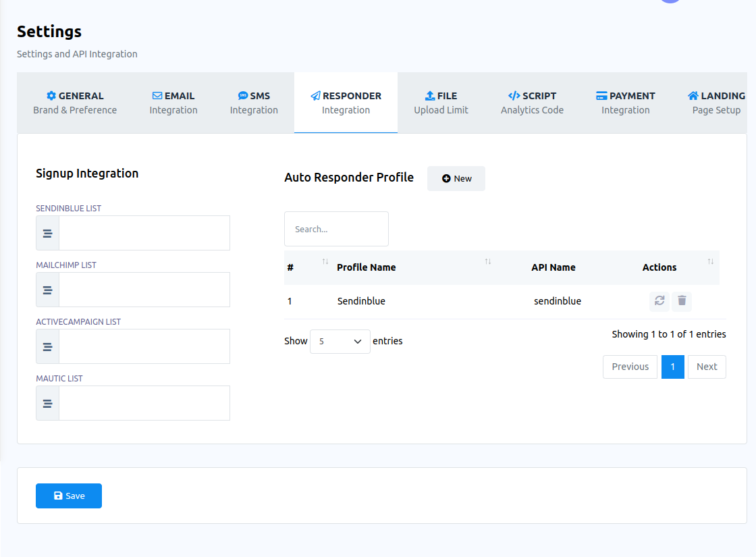Click the API Name column header
Viewport: 756px width, 557px height.
pyautogui.click(x=553, y=267)
